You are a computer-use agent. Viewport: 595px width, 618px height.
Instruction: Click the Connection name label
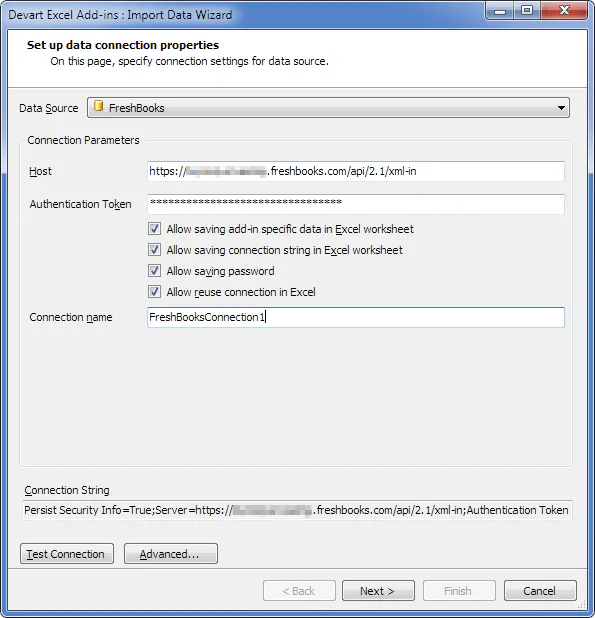coord(71,317)
